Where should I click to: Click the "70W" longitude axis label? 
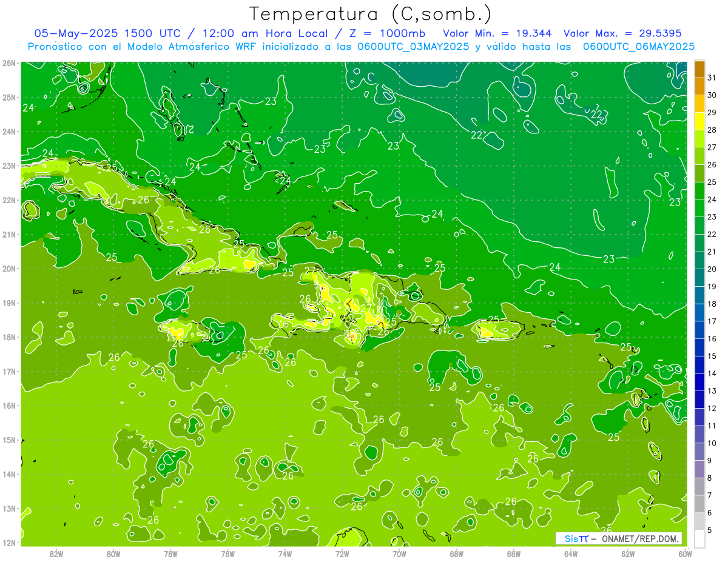[x=399, y=554]
